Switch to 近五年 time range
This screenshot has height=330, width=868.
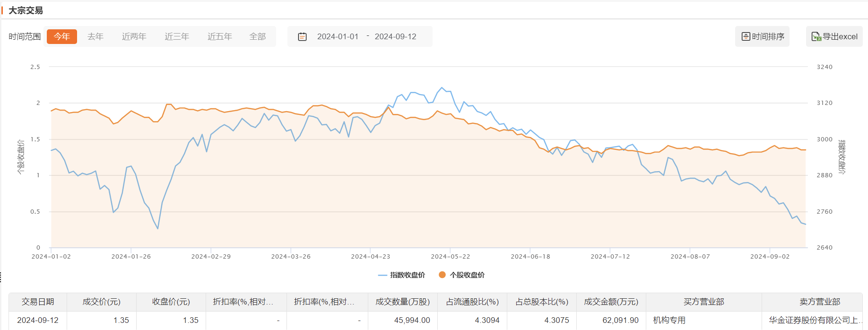(x=219, y=36)
